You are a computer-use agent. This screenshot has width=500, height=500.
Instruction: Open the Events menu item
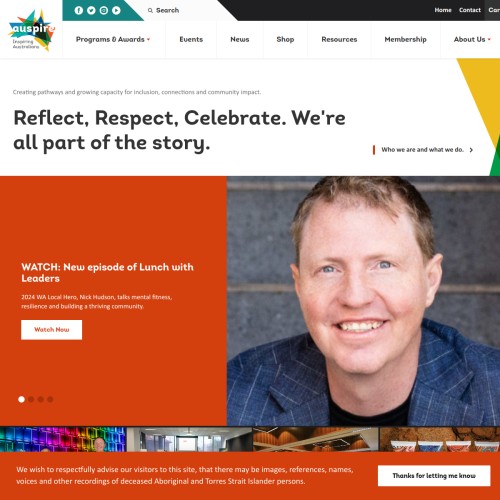click(191, 39)
